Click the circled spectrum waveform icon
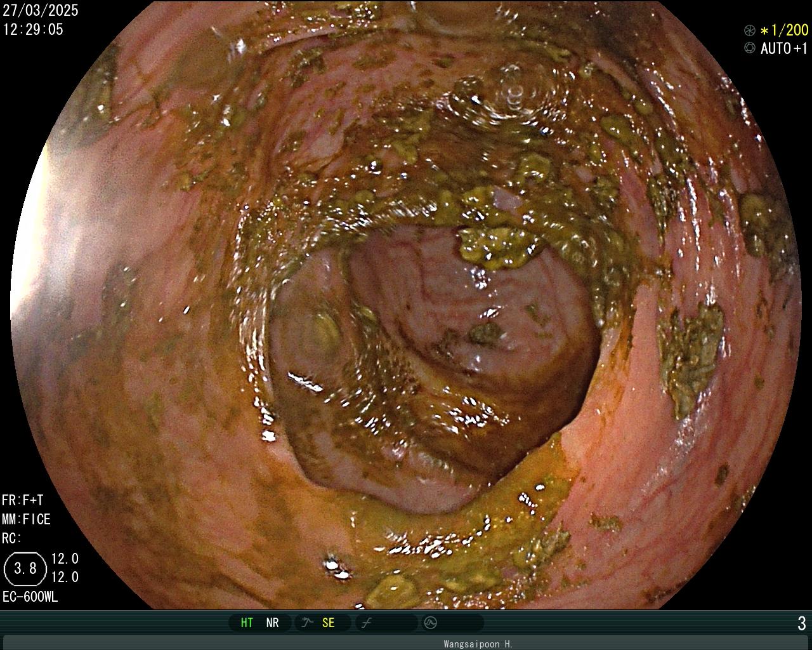Viewport: 812px width, 650px height. (x=430, y=623)
